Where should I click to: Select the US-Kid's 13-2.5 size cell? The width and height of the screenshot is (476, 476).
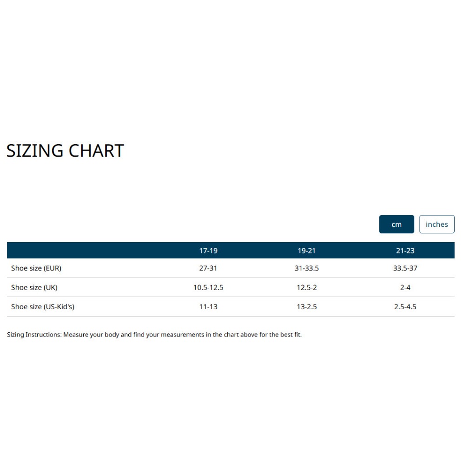(x=307, y=307)
